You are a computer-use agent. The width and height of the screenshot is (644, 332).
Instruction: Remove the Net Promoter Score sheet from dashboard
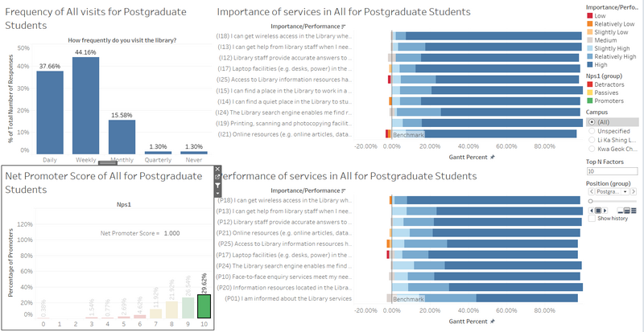coord(217,169)
